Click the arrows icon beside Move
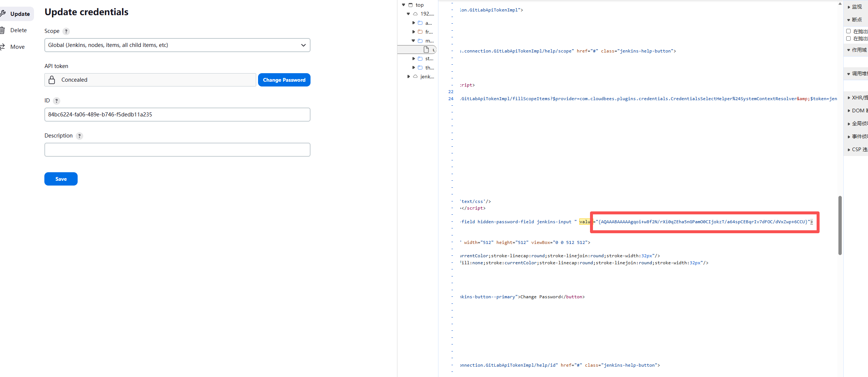The width and height of the screenshot is (868, 377). (2, 47)
